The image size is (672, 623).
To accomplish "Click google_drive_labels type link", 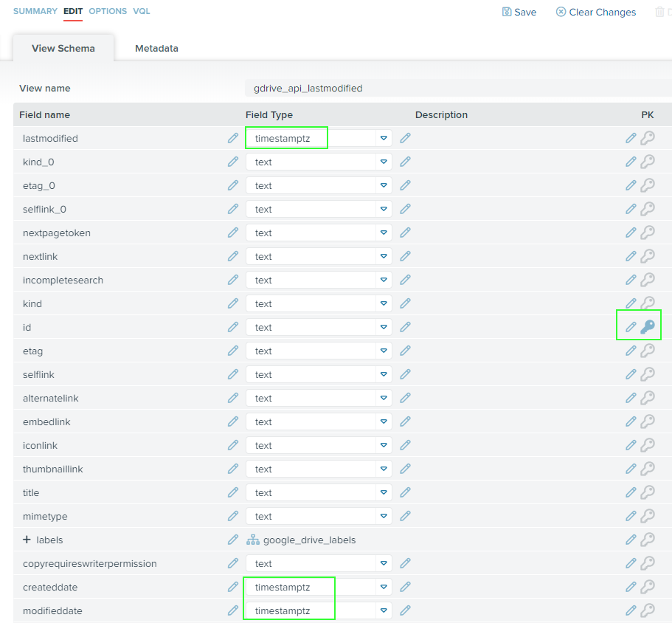I will (x=309, y=540).
